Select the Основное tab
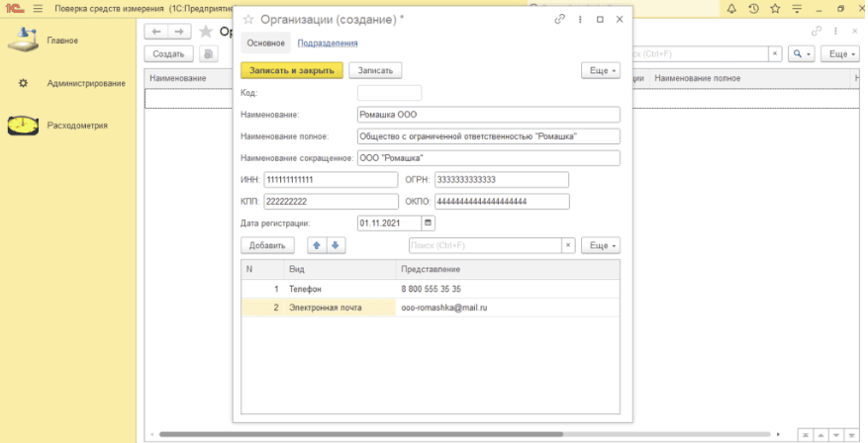 click(x=266, y=44)
